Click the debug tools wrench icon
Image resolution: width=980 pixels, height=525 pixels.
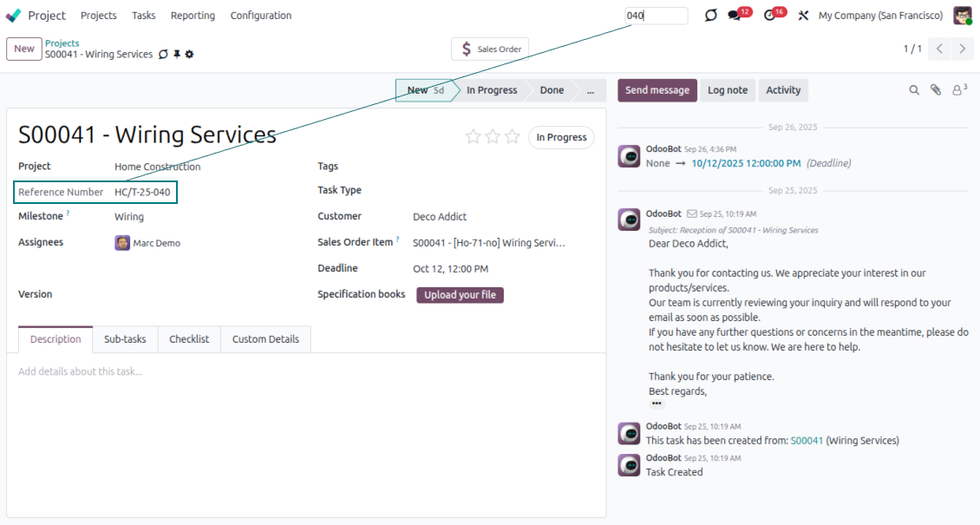point(803,16)
